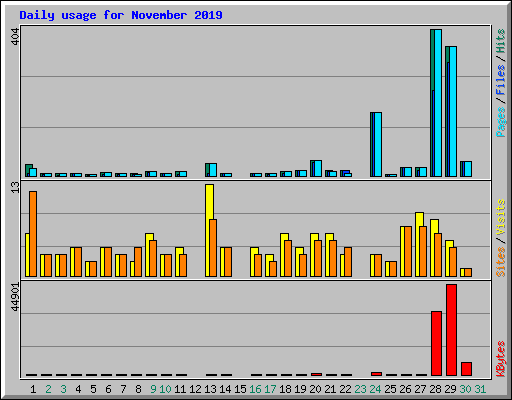Image resolution: width=512 pixels, height=400 pixels.
Task: Click the small red KBytes bar for day 20
Action: [316, 374]
